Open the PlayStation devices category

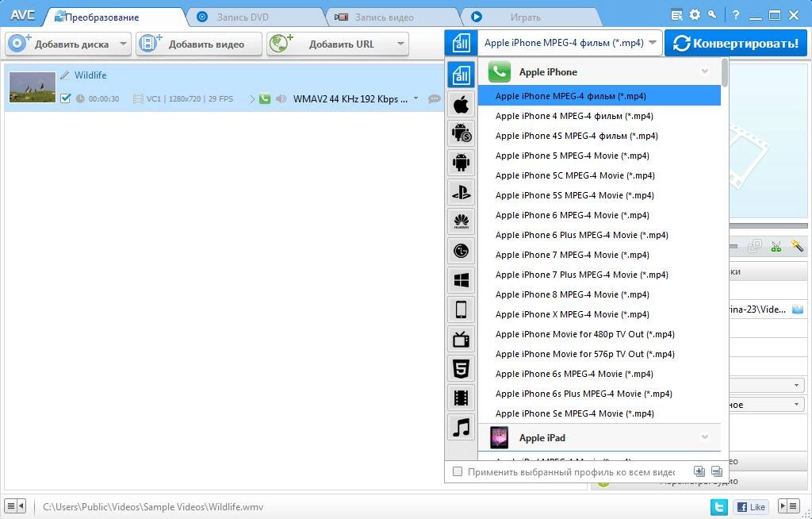(x=461, y=193)
